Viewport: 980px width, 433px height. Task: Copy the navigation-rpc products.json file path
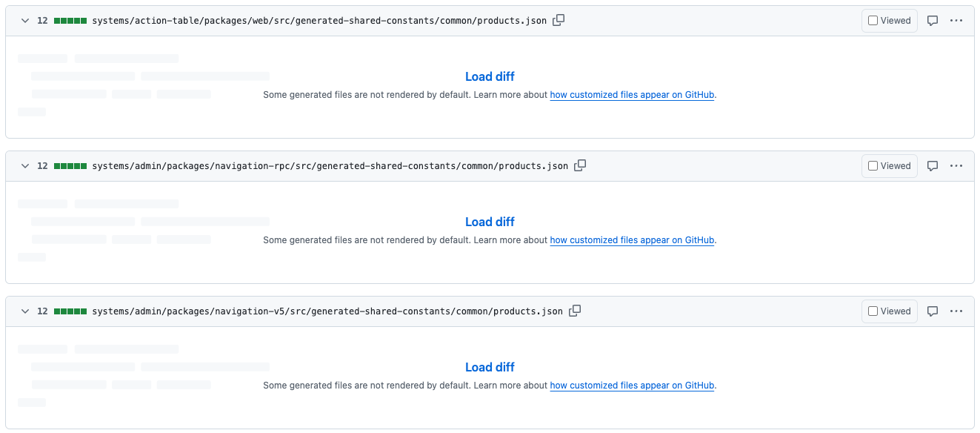pos(579,165)
